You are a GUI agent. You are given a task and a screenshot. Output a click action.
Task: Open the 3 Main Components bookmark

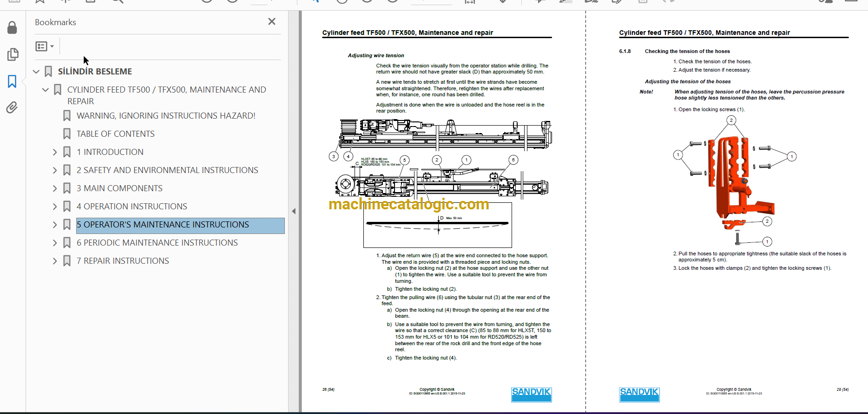point(119,188)
